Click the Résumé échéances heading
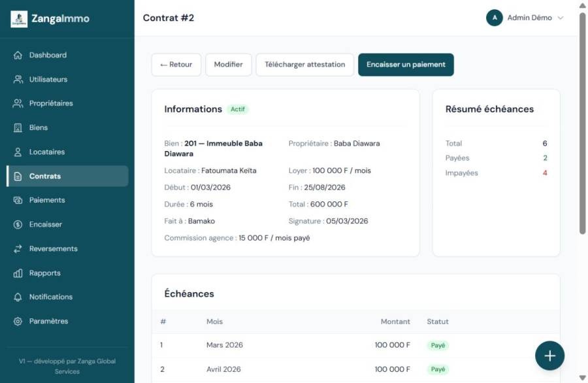 click(489, 109)
